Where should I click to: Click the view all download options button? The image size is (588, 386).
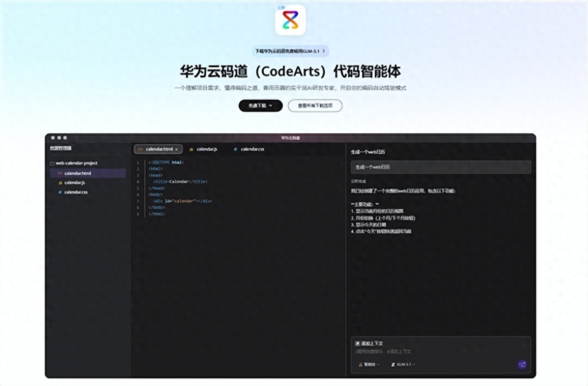315,106
